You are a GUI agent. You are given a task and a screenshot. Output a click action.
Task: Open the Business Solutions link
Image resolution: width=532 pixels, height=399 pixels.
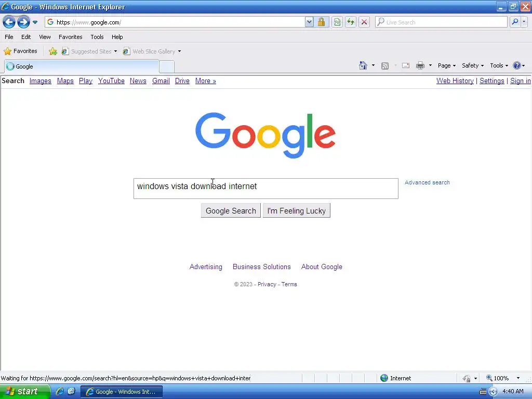coord(262,267)
